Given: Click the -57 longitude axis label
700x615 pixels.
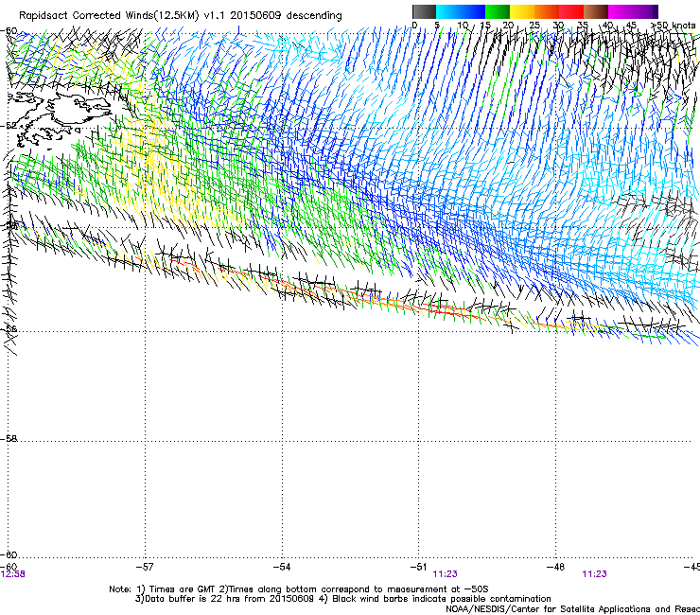Looking at the screenshot, I should pos(145,567).
